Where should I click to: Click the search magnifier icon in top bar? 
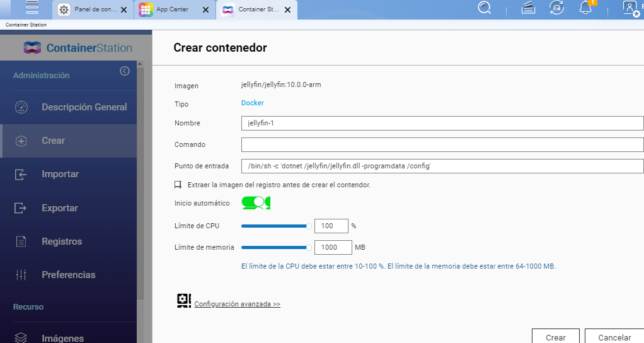point(485,8)
